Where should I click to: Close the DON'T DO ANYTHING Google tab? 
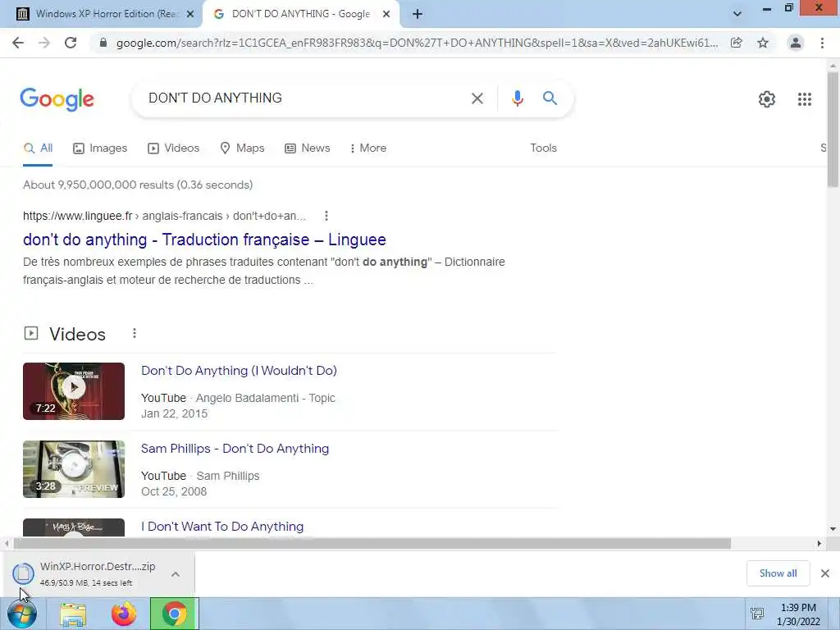(x=386, y=15)
